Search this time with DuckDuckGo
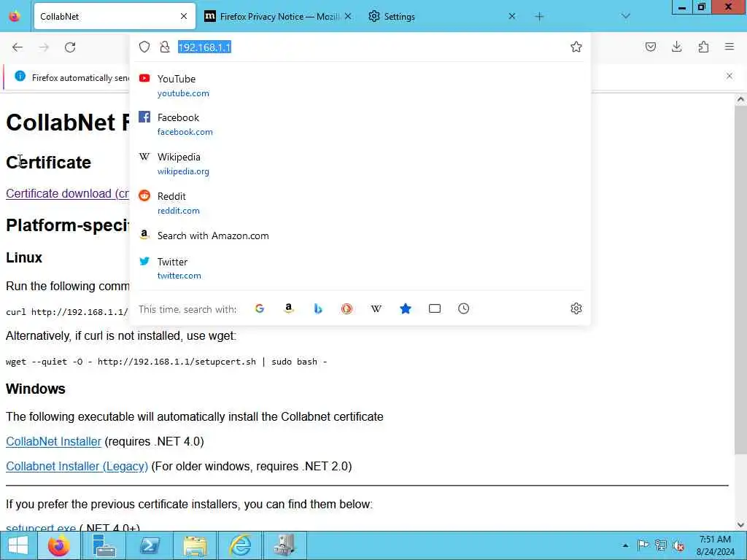 (347, 308)
